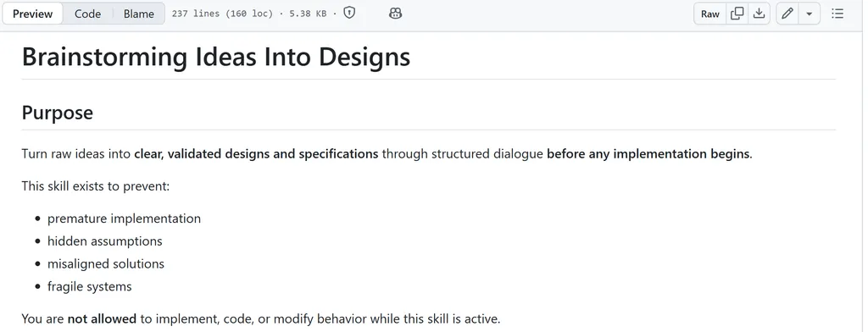868x332 pixels.
Task: Click the Purpose section heading
Action: [57, 113]
